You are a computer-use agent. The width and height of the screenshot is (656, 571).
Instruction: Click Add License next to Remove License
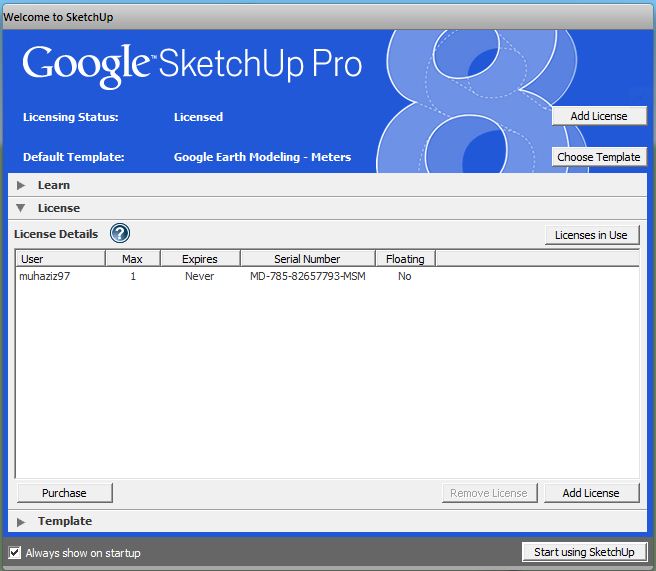pyautogui.click(x=591, y=493)
